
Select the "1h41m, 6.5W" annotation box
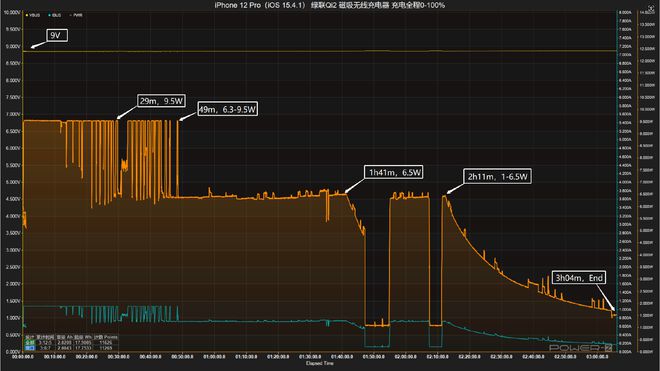[394, 172]
